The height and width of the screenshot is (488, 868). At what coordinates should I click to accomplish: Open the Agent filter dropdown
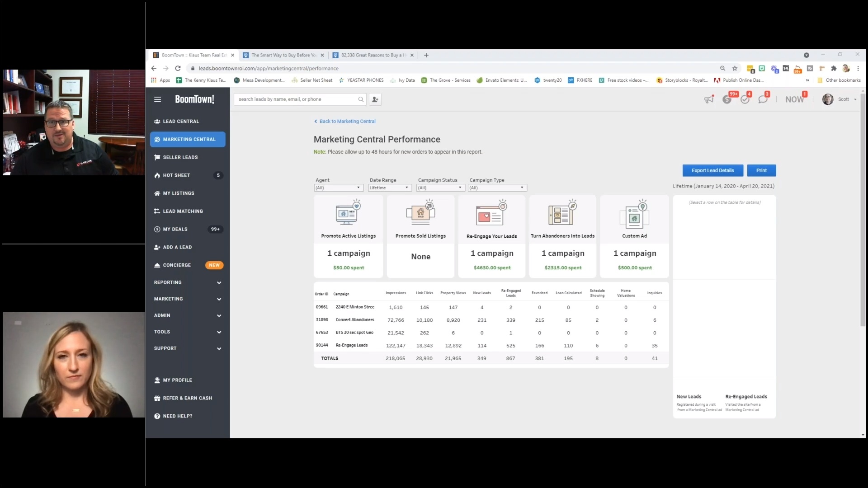(x=339, y=188)
